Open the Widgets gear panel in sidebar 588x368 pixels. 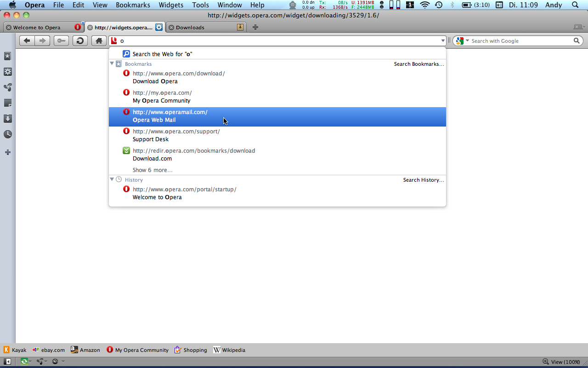[7, 72]
